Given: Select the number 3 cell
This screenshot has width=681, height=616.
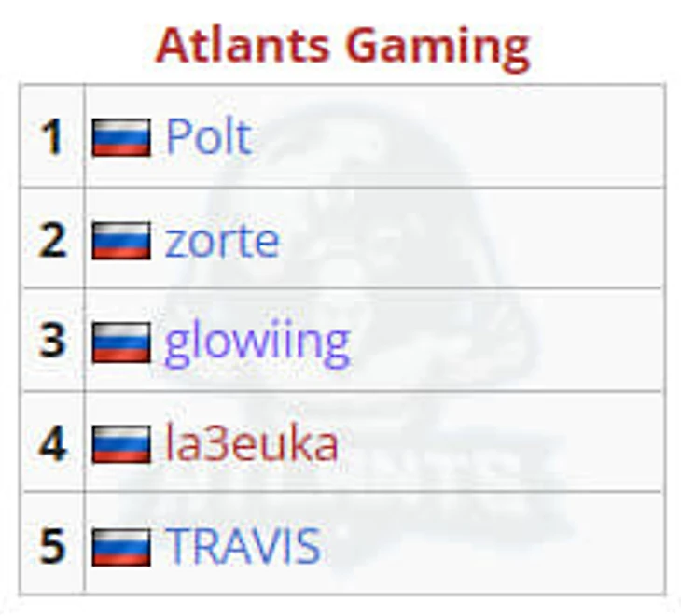Looking at the screenshot, I should click(x=52, y=340).
